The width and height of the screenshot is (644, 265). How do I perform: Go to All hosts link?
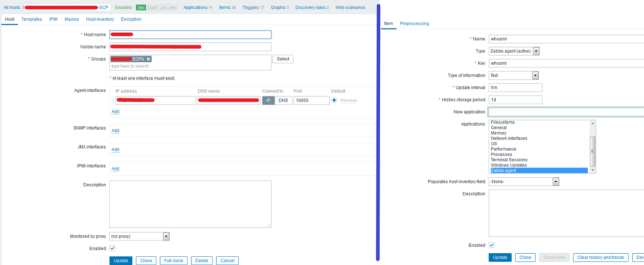click(12, 8)
